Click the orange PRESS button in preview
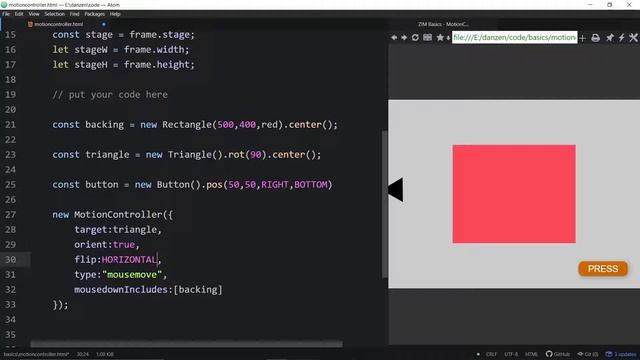Image resolution: width=640 pixels, height=360 pixels. 603,269
